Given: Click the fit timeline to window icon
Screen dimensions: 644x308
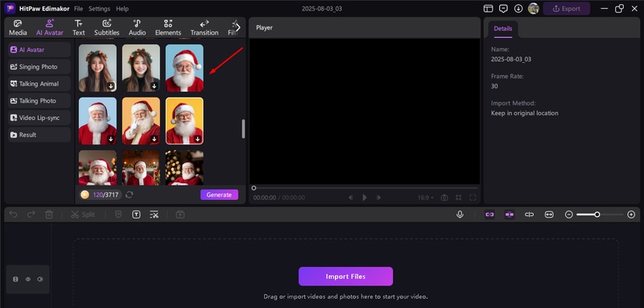Looking at the screenshot, I should point(549,214).
